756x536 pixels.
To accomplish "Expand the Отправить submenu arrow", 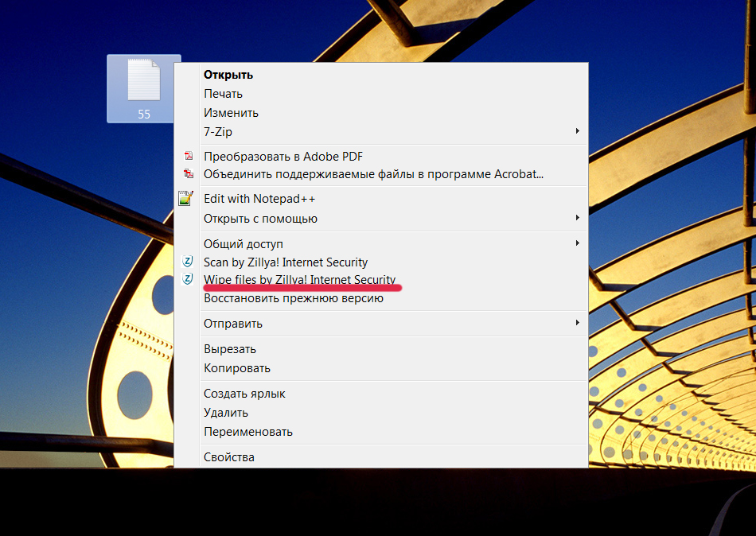I will (577, 322).
